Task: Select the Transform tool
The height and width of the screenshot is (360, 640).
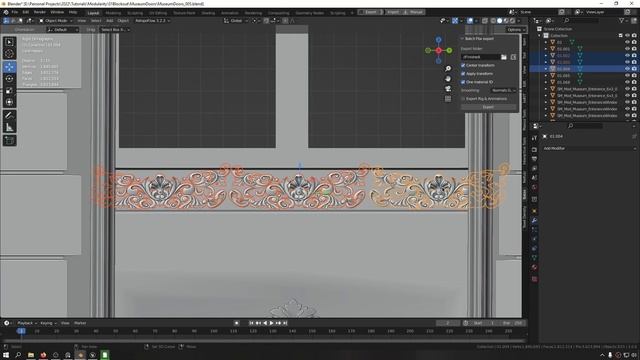Action: point(9,102)
